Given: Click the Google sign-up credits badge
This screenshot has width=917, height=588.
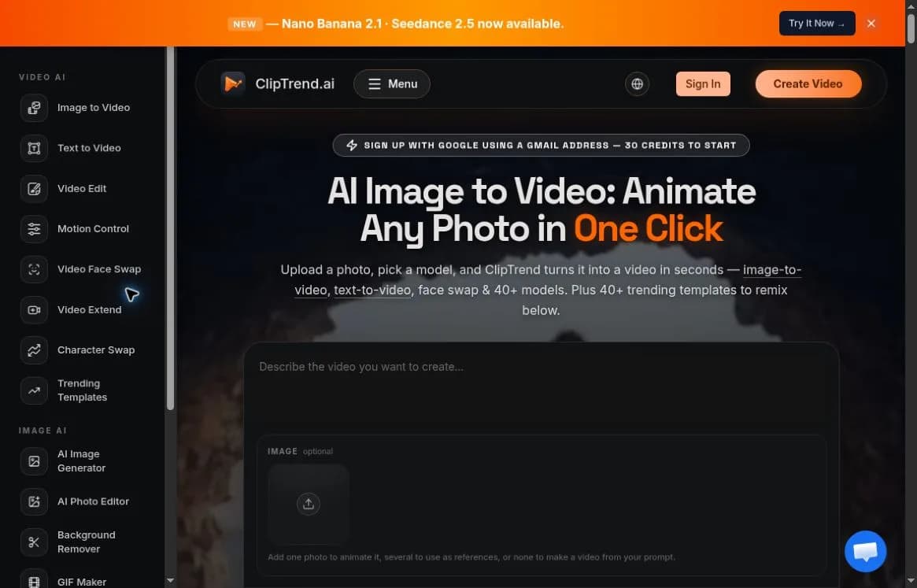Looking at the screenshot, I should pyautogui.click(x=541, y=145).
